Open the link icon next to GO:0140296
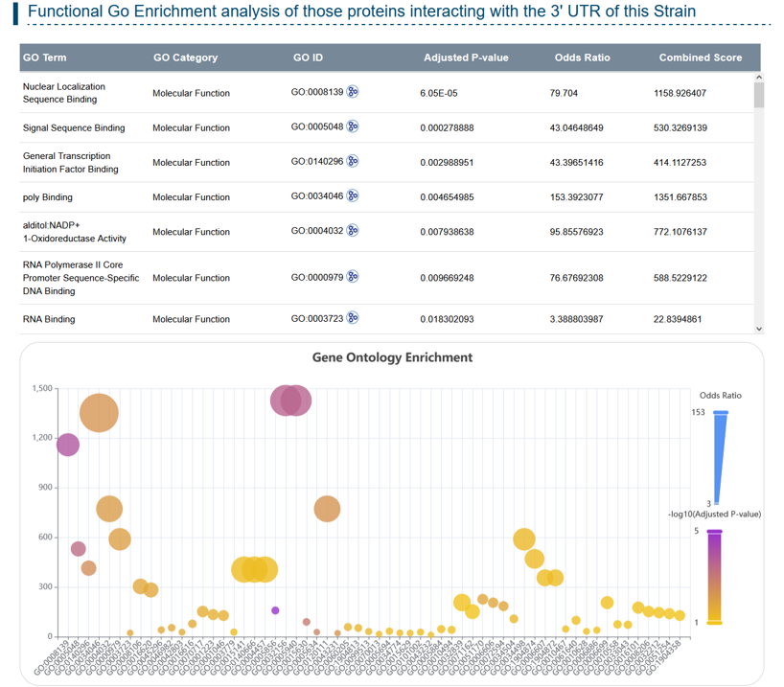This screenshot has width=784, height=687. pos(353,162)
